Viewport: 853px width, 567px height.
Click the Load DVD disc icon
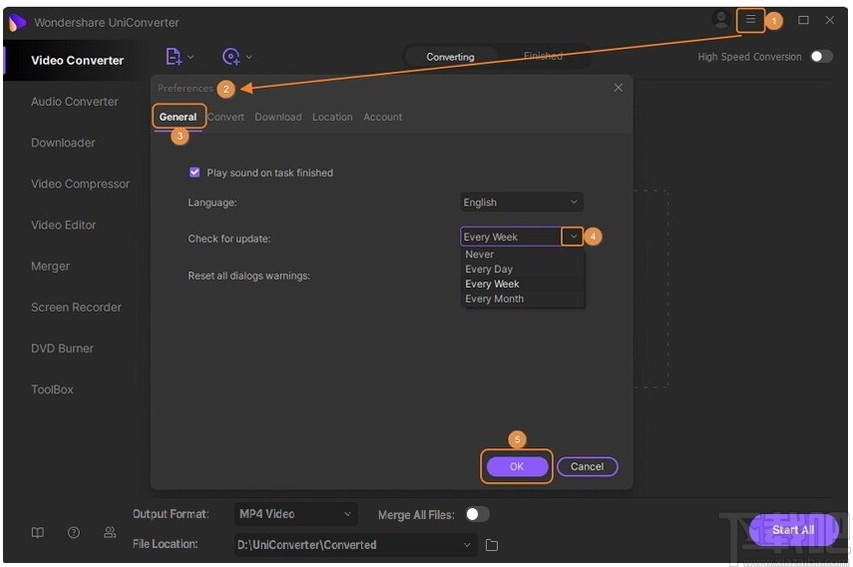(x=231, y=57)
